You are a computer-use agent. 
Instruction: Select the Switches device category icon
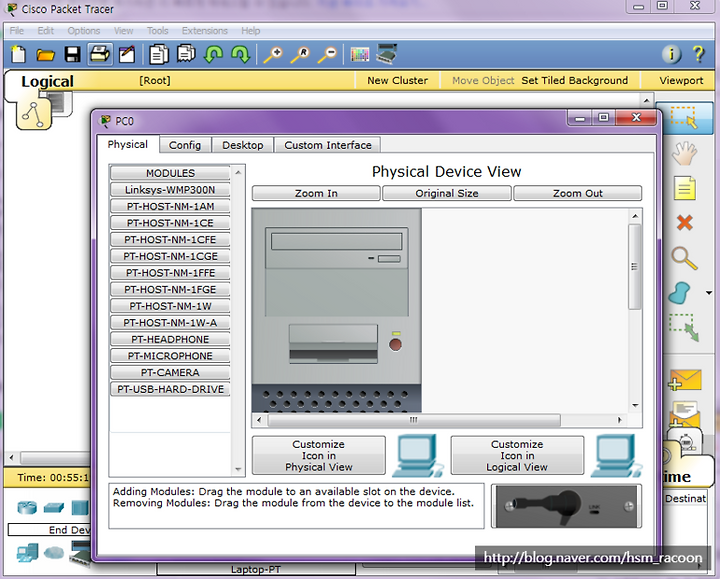pyautogui.click(x=54, y=508)
